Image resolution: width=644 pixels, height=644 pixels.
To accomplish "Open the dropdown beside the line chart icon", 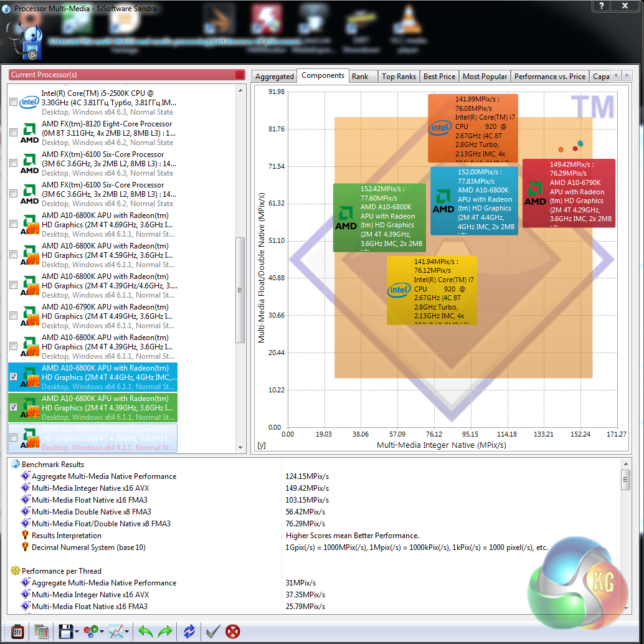I will pos(127,632).
